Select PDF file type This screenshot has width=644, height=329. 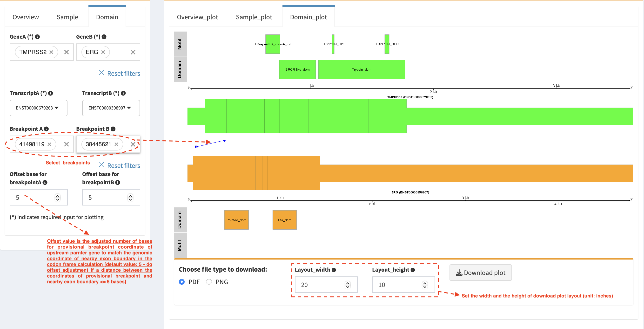coord(182,282)
